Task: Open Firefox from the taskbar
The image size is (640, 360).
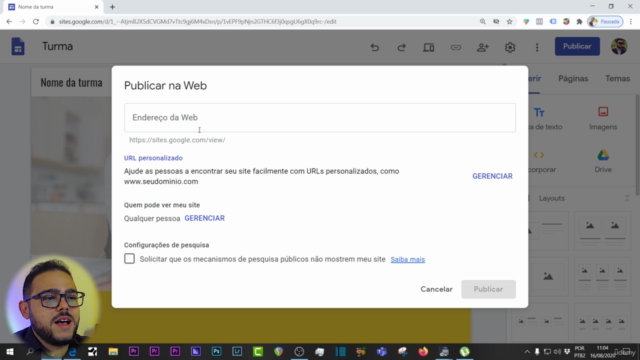Action: pyautogui.click(x=423, y=351)
